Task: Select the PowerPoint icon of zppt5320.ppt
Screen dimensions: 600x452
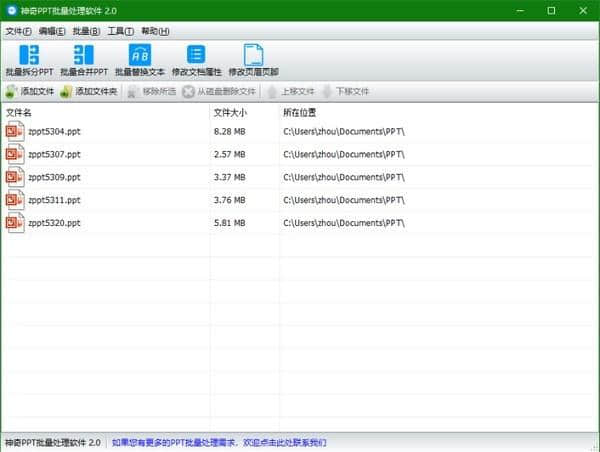Action: [14, 223]
